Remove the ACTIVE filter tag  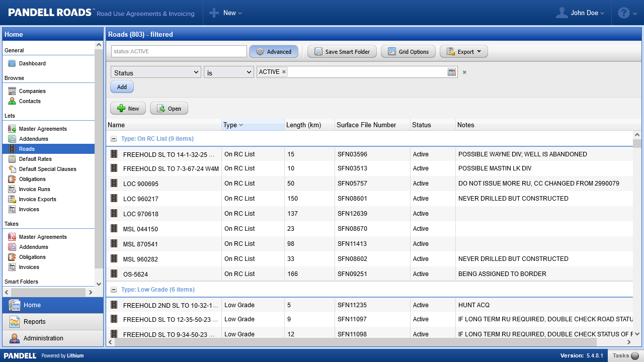(x=284, y=72)
